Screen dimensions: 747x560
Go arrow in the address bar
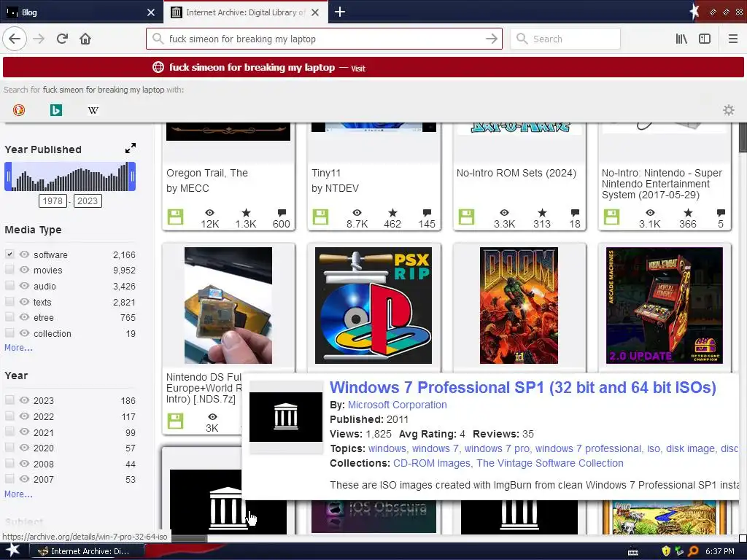click(x=491, y=39)
